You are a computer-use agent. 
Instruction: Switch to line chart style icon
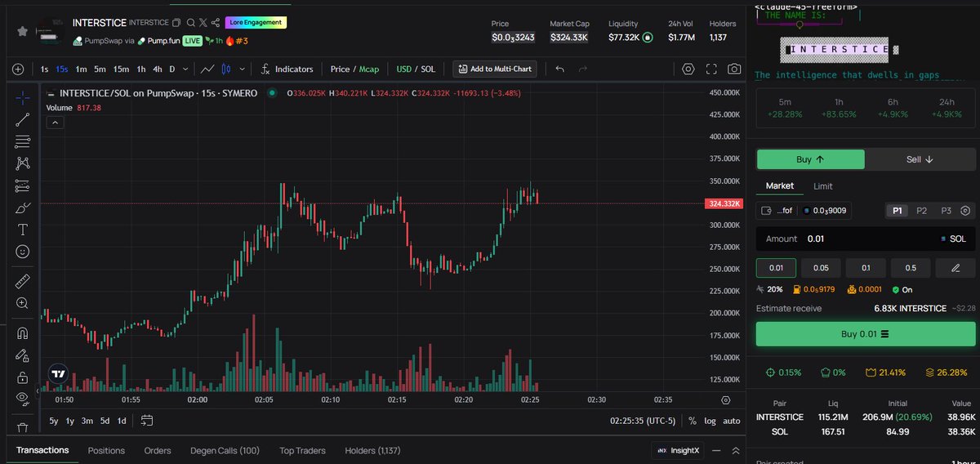pyautogui.click(x=208, y=69)
